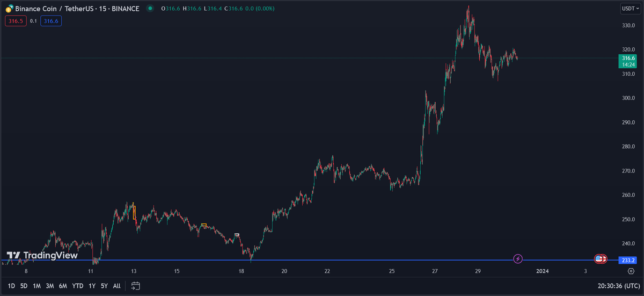Click the close value C316.6
This screenshot has width=644, height=296.
tap(233, 9)
